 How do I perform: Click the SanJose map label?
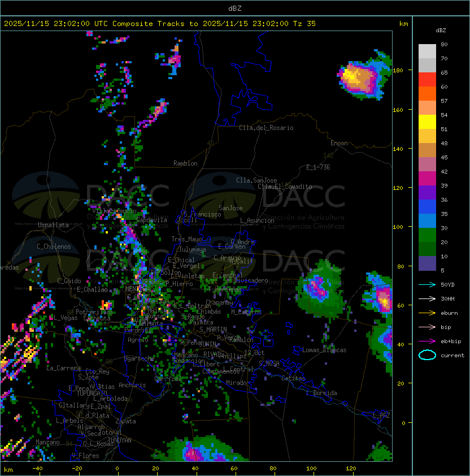click(x=230, y=208)
